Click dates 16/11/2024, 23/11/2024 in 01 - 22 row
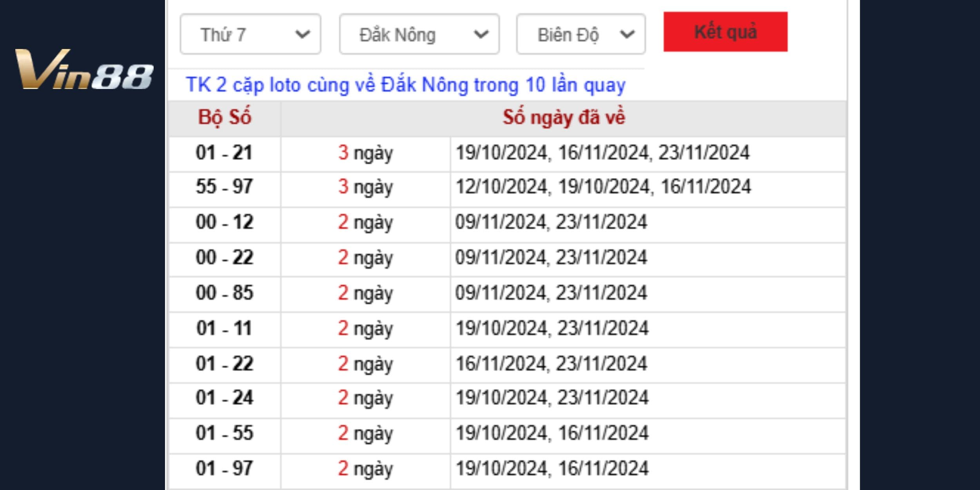The height and width of the screenshot is (490, 980). [x=551, y=364]
